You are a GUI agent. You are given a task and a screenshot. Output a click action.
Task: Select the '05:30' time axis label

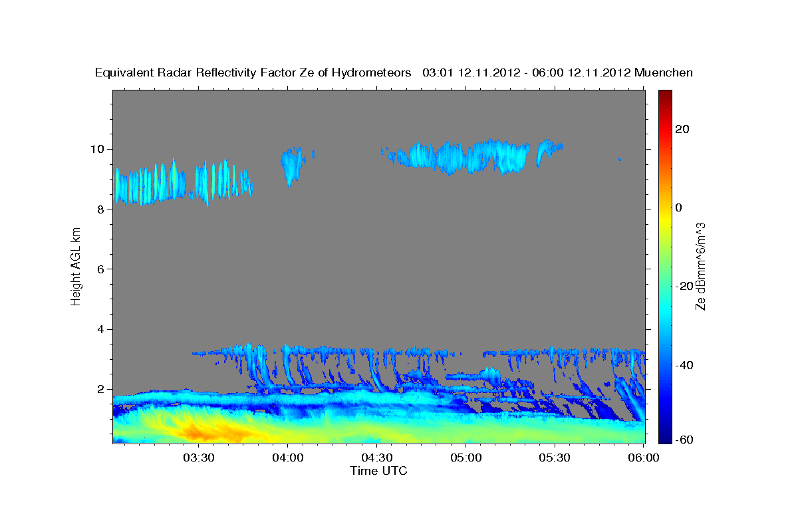[x=555, y=458]
